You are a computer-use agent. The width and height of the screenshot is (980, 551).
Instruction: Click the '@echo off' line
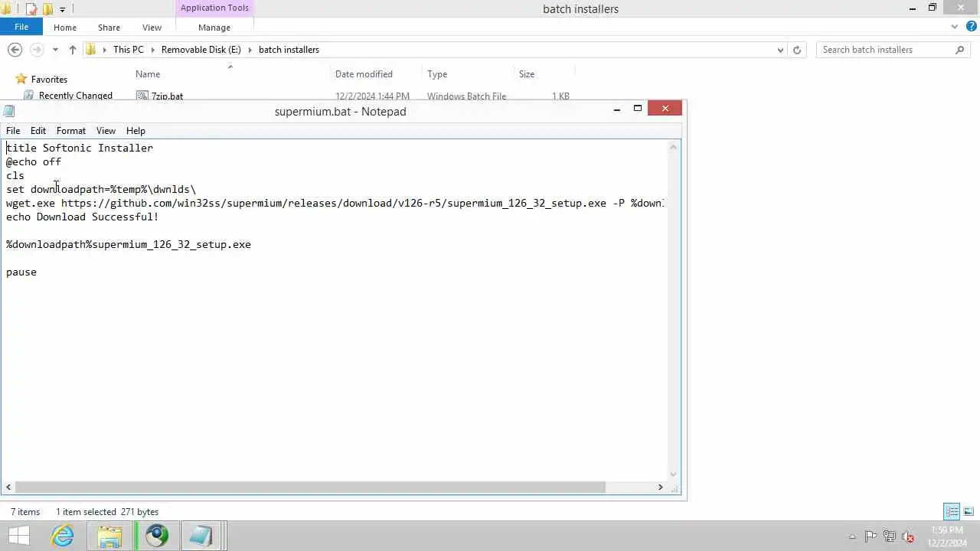(34, 161)
